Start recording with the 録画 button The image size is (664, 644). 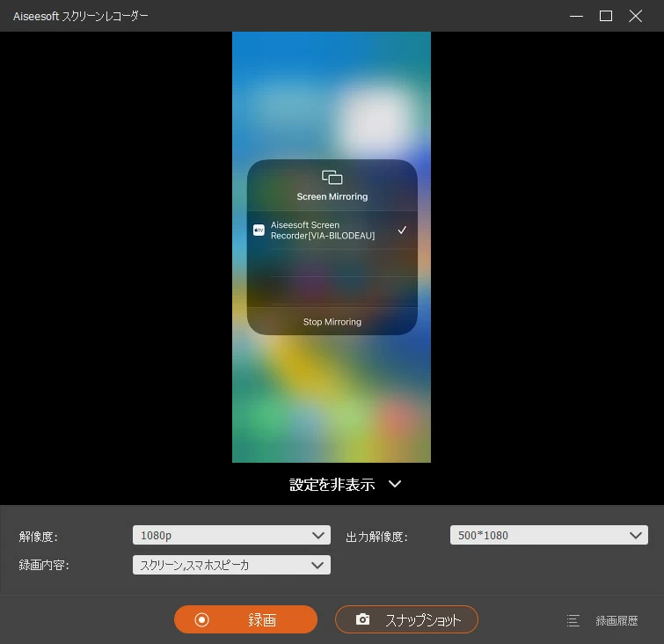tap(245, 620)
